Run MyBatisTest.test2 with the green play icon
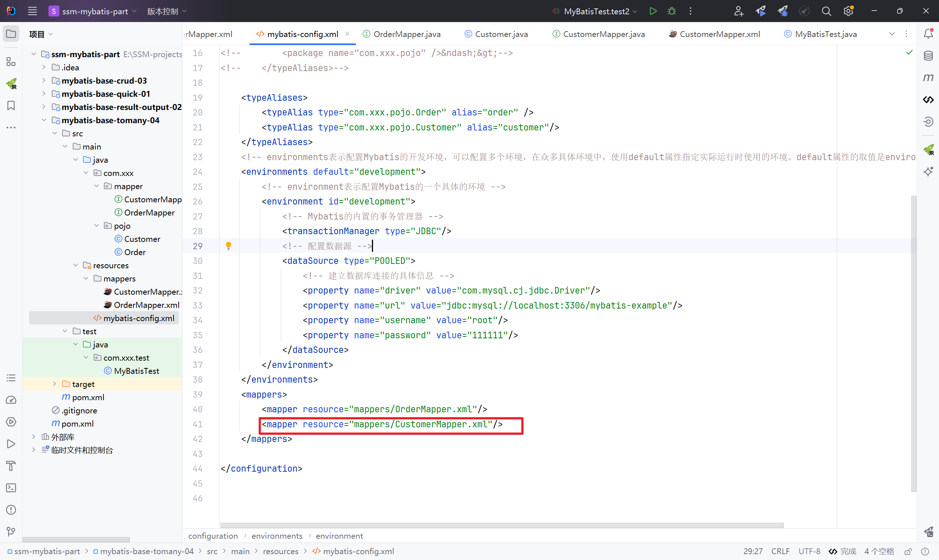 coord(653,11)
